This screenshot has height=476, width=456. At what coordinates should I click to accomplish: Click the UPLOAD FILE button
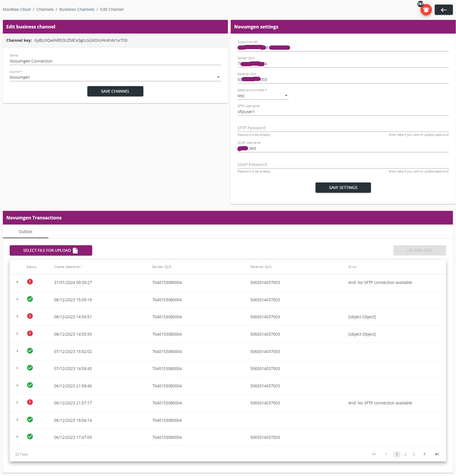tap(420, 250)
